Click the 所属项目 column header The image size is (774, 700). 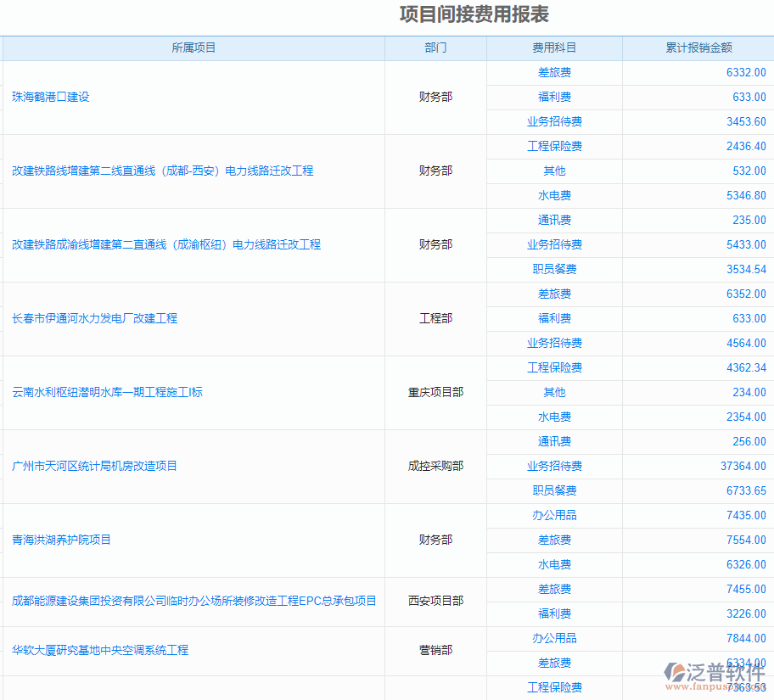193,48
